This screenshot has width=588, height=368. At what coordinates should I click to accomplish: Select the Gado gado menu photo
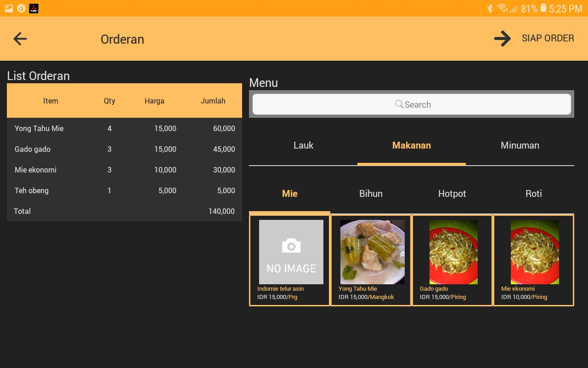[x=453, y=252]
